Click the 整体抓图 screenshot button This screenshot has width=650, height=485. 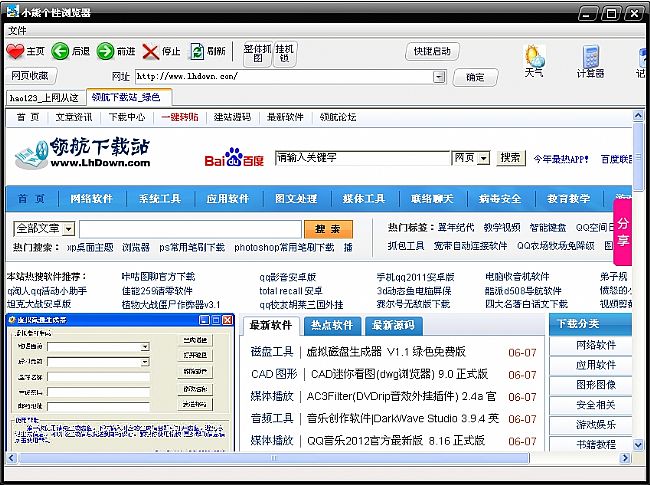(257, 54)
